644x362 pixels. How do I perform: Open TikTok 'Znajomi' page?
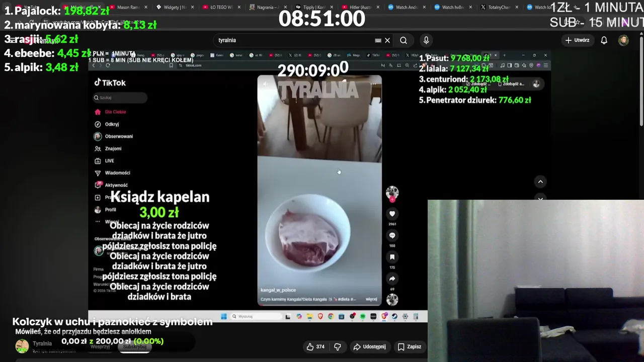click(108, 148)
